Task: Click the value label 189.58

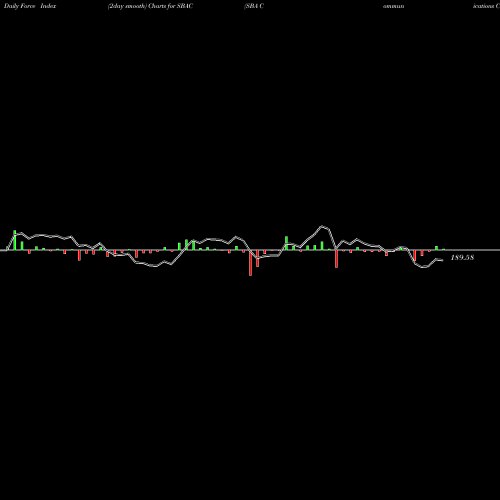Action: pos(462,257)
